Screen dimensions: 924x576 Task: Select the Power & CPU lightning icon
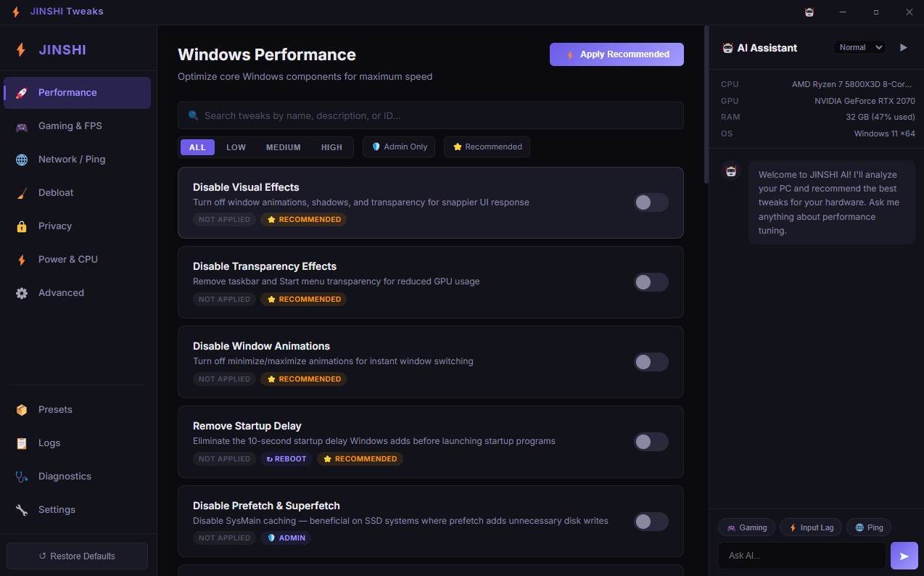click(x=21, y=259)
